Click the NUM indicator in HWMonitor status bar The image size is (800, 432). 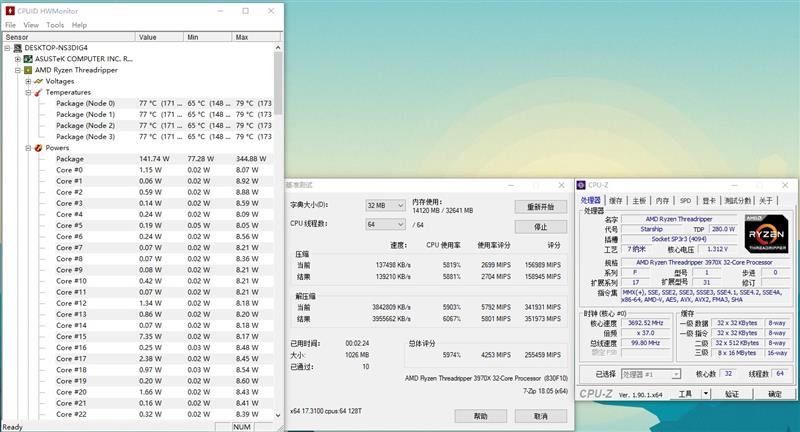click(x=242, y=427)
